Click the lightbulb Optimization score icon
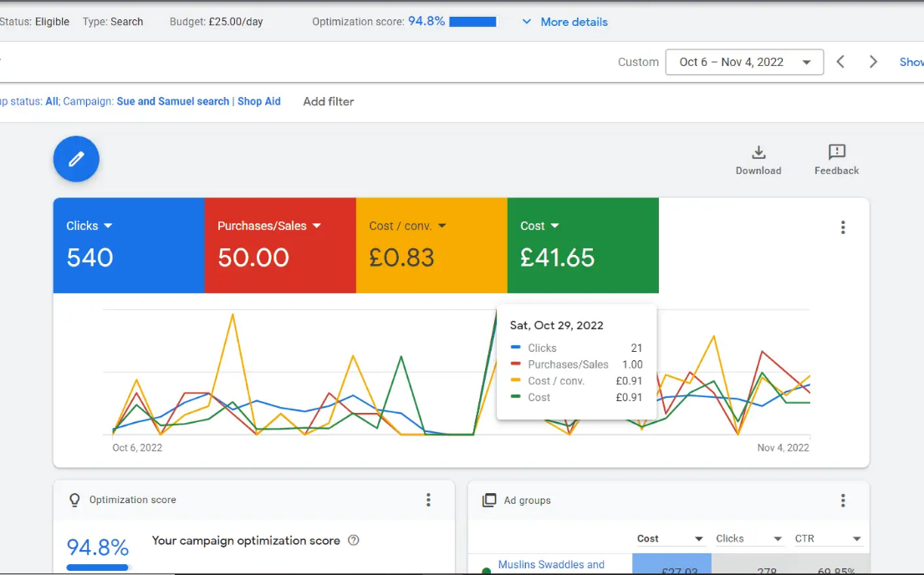This screenshot has width=924, height=575. (74, 500)
